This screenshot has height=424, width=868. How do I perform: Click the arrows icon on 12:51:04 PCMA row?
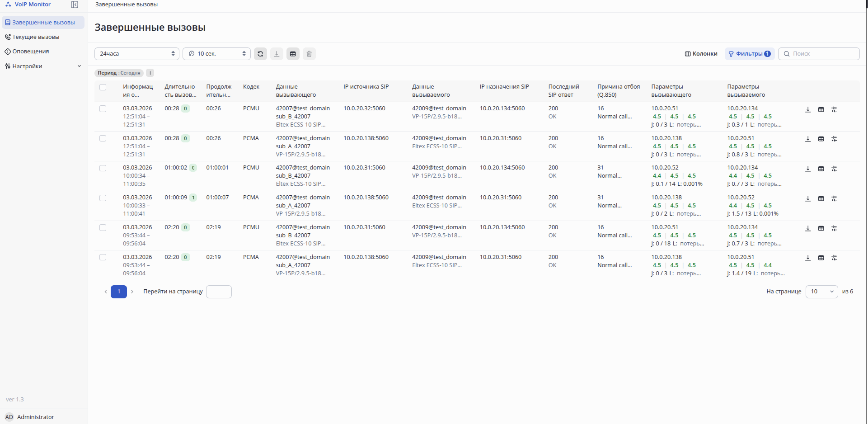[x=834, y=139]
